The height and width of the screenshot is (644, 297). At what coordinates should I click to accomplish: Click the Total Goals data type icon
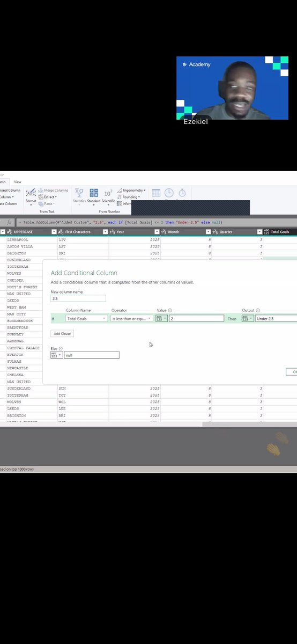(267, 232)
